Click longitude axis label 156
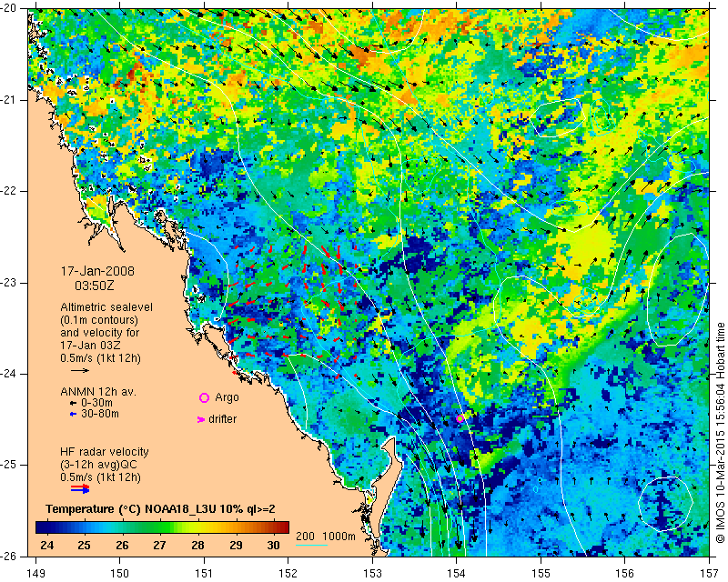Screen dimensions: 728x582 [625, 574]
